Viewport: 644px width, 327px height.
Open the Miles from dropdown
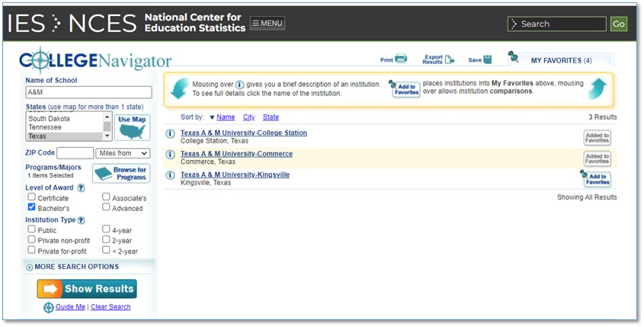(123, 153)
